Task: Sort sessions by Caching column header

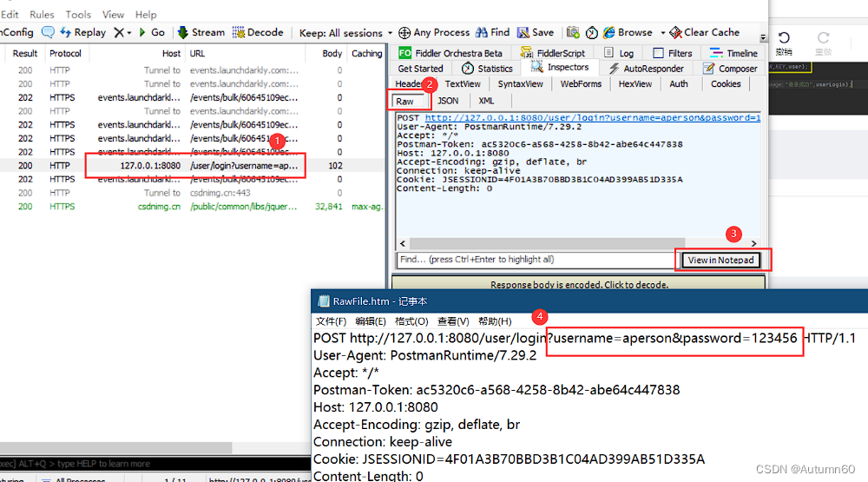Action: 366,54
